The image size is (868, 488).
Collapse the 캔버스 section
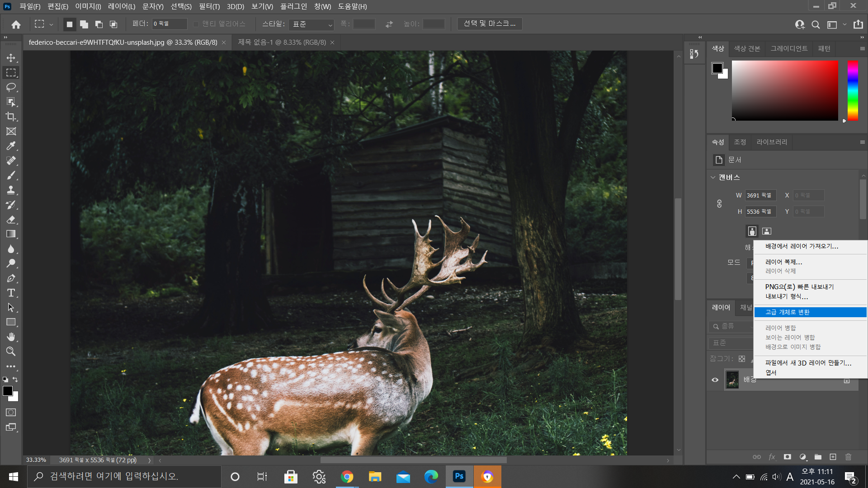[713, 177]
